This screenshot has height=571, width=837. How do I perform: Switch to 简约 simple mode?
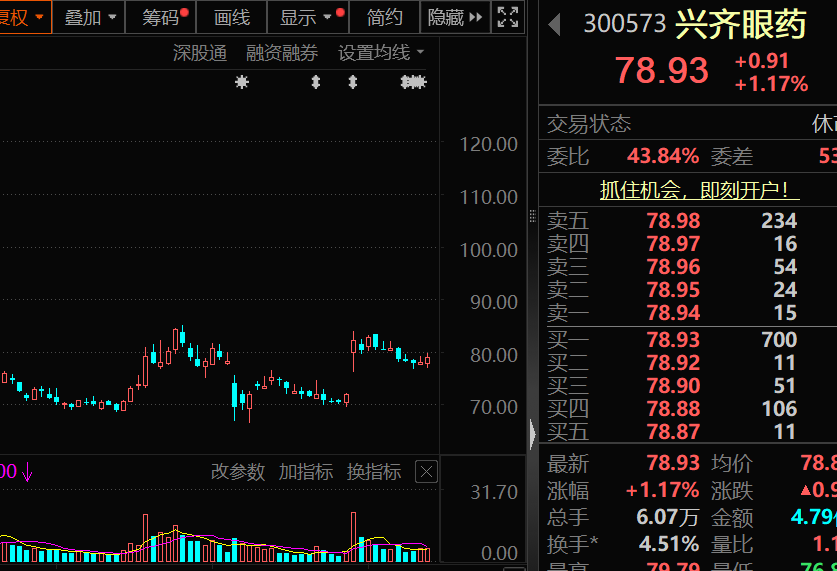click(x=385, y=17)
